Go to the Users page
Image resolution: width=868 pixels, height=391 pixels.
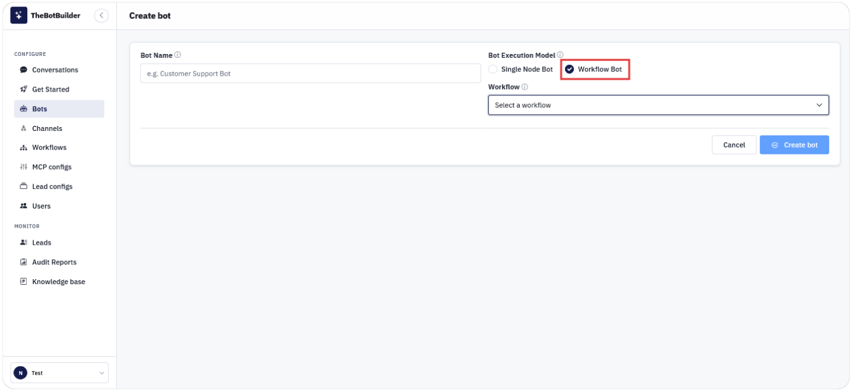(x=59, y=206)
